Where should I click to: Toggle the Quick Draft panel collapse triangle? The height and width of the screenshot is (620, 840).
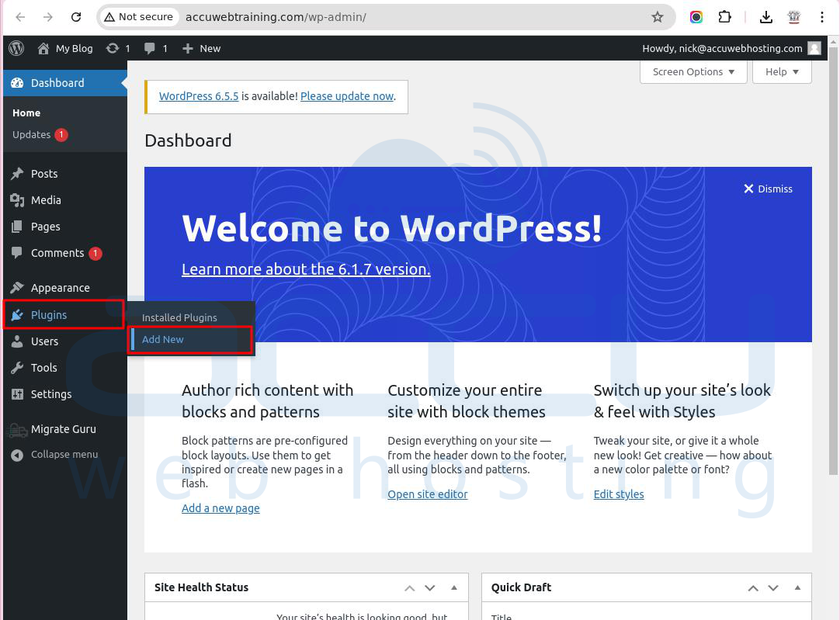pyautogui.click(x=797, y=587)
